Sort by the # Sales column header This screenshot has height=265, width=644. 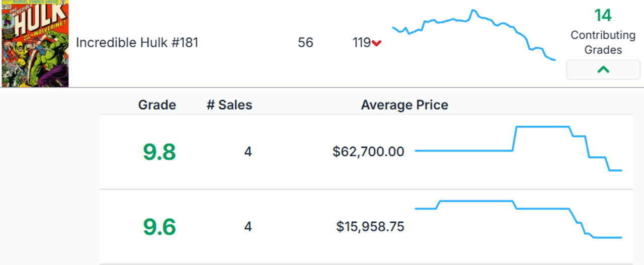click(x=229, y=105)
